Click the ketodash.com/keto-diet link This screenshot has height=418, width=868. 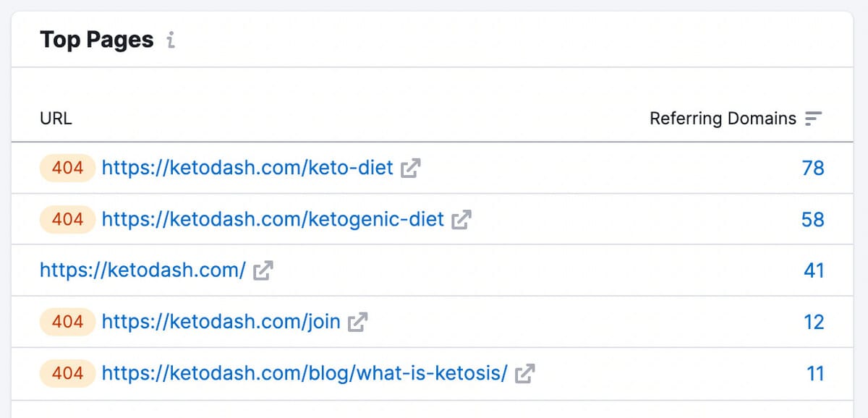click(x=247, y=169)
